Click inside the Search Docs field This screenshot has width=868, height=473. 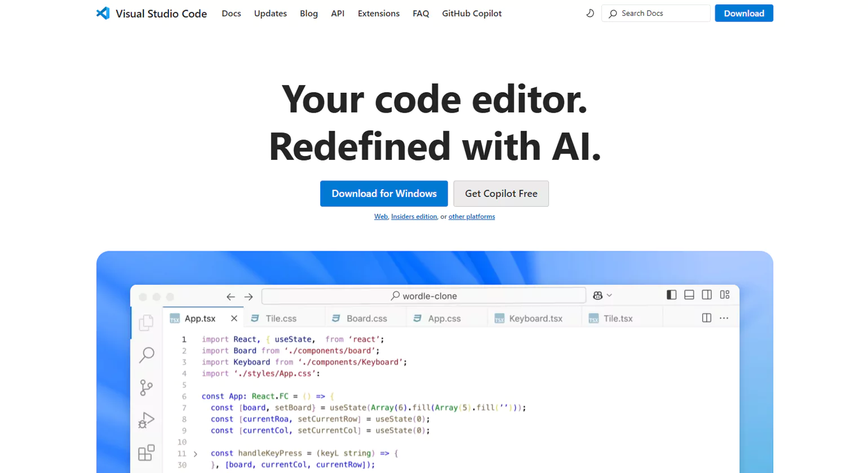[656, 13]
